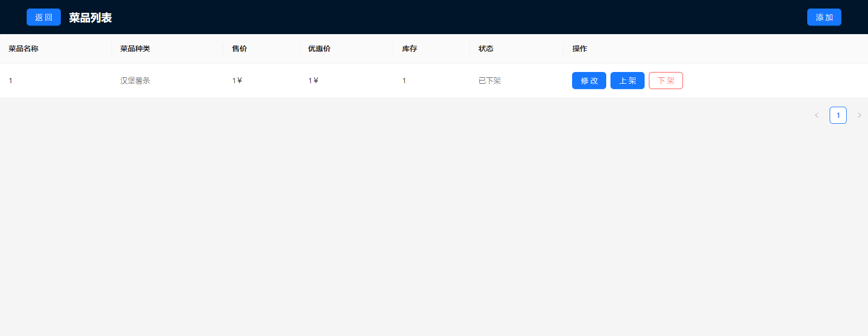Viewport: 868px width, 336px height.
Task: Click the 返回 back button
Action: coord(44,17)
